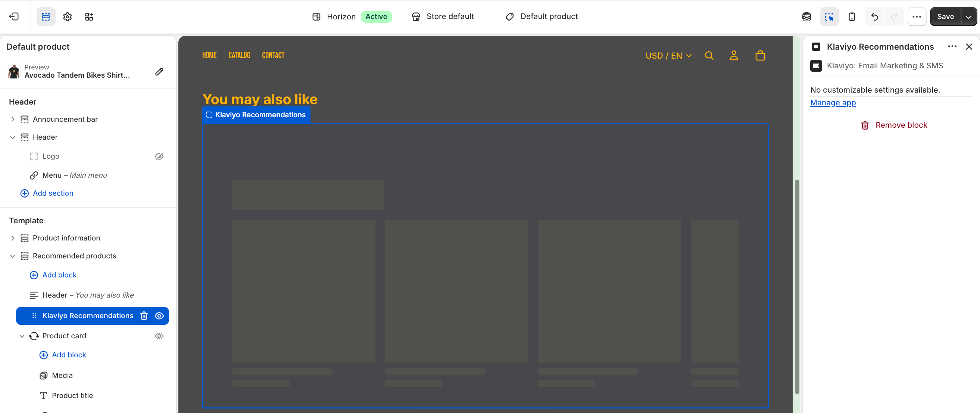Click the Active status badge

pyautogui.click(x=376, y=16)
